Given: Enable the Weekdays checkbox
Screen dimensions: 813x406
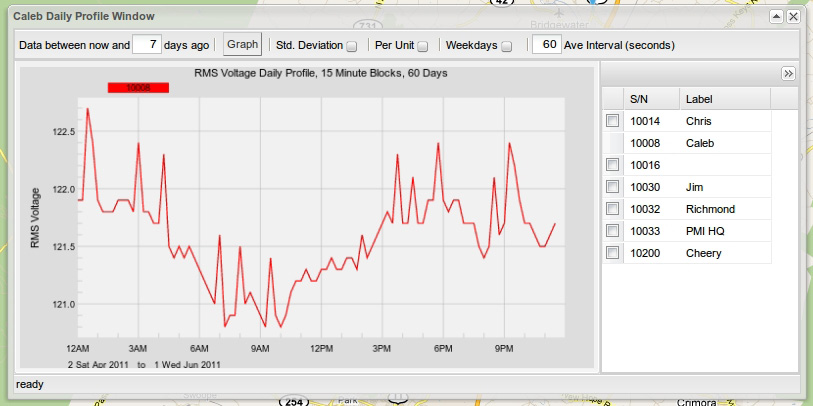Looking at the screenshot, I should click(507, 46).
